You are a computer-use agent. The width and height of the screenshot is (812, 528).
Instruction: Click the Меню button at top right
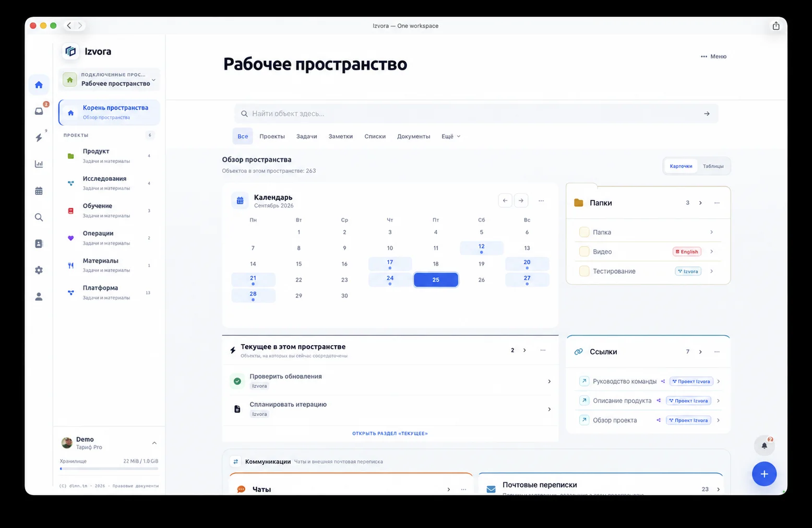714,56
